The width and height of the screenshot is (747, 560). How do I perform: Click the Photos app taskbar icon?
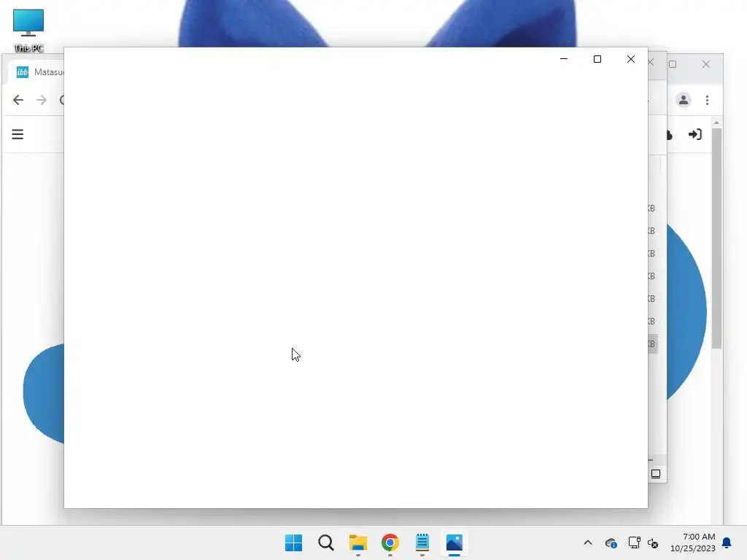pos(454,542)
